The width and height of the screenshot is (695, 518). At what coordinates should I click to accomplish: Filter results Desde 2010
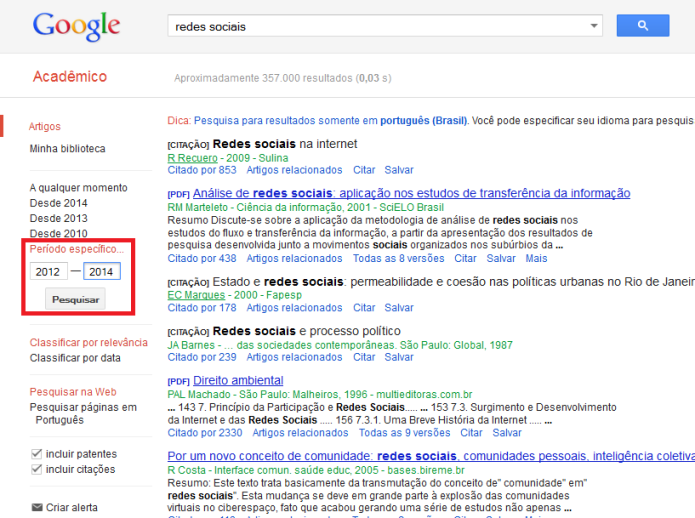click(59, 233)
